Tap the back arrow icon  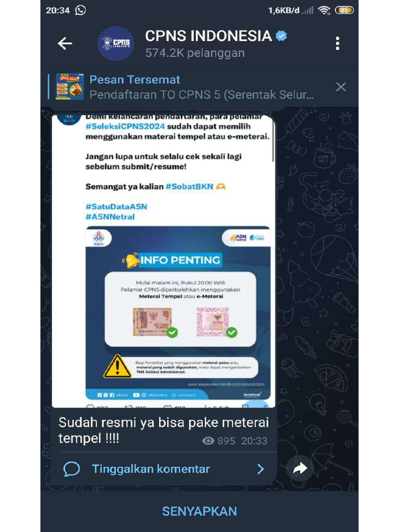[x=65, y=44]
